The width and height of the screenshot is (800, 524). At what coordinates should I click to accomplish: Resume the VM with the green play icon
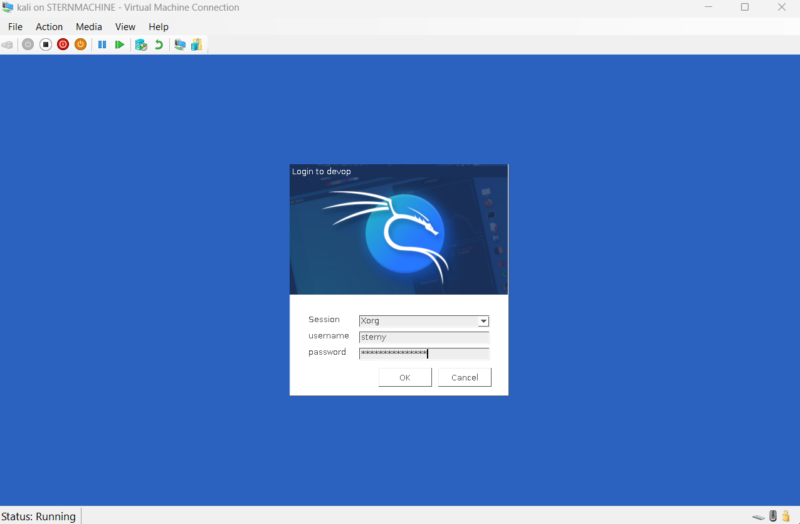[x=119, y=45]
